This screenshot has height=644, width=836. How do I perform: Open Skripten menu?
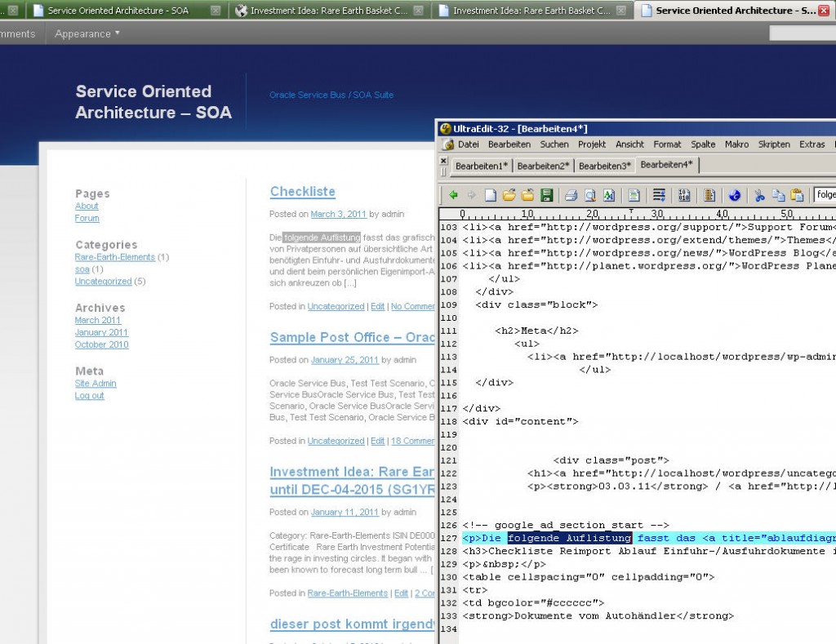point(774,144)
